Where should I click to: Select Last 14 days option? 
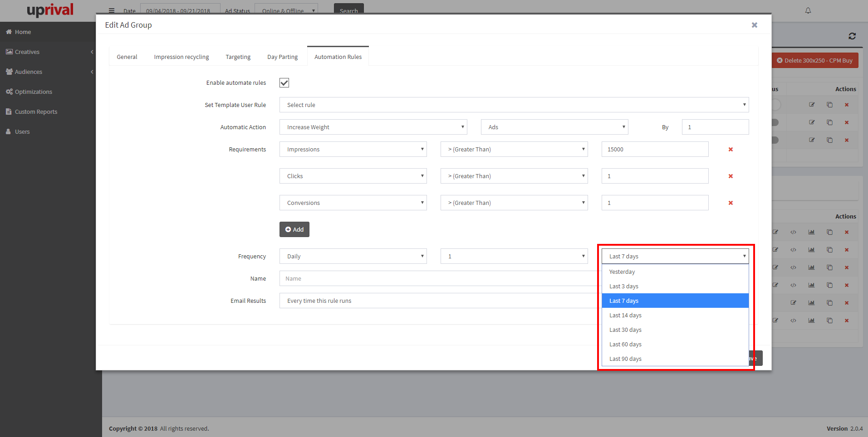coord(675,316)
